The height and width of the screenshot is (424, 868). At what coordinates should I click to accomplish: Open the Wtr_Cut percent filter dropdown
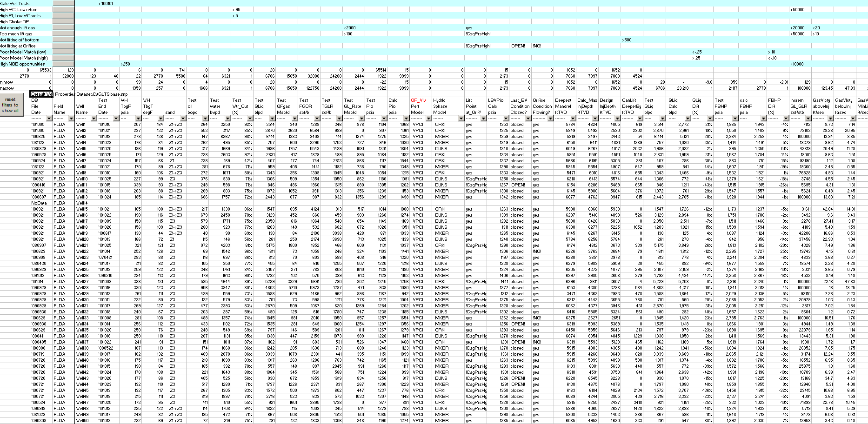point(250,119)
